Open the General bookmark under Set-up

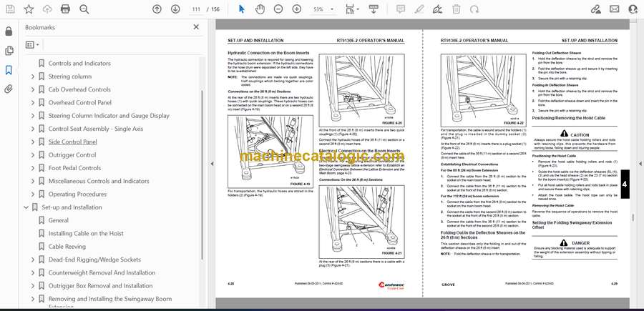coord(59,220)
